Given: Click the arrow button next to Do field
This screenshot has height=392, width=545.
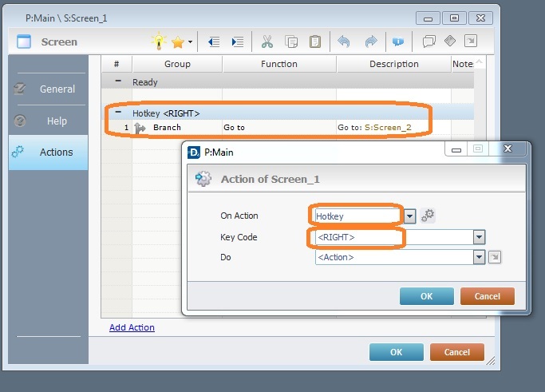Looking at the screenshot, I should pyautogui.click(x=495, y=257).
